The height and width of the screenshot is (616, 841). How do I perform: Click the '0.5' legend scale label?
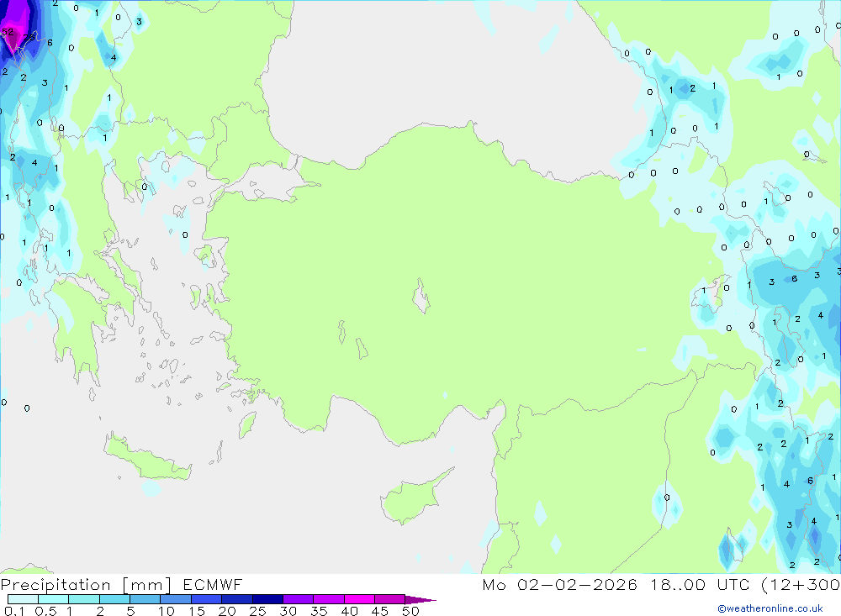[45, 611]
